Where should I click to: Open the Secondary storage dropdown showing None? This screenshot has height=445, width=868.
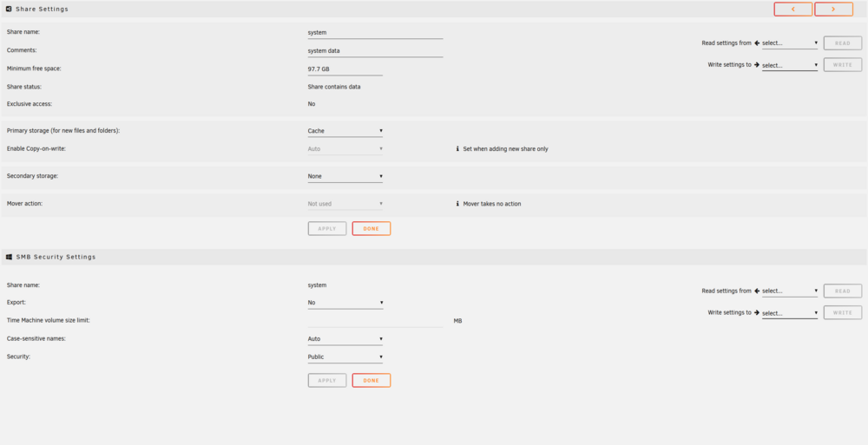coord(345,177)
